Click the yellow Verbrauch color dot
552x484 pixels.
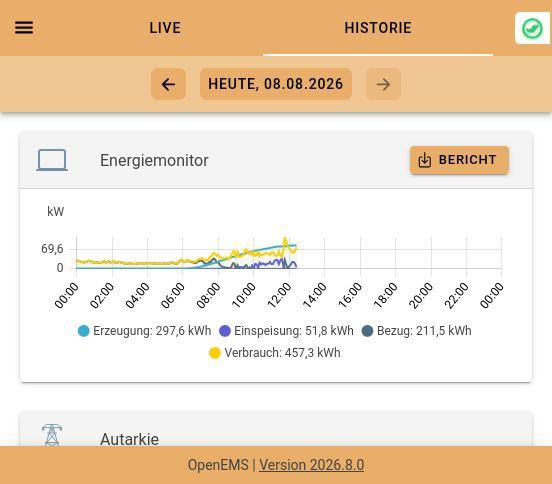click(x=215, y=353)
